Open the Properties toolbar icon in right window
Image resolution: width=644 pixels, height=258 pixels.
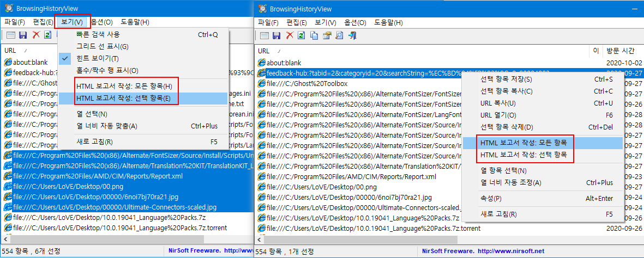coord(327,35)
